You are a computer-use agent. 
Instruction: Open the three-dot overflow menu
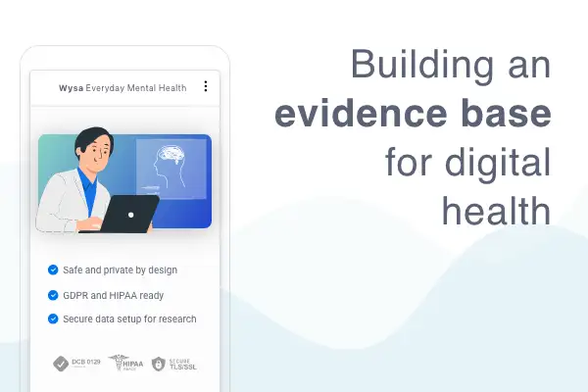206,86
